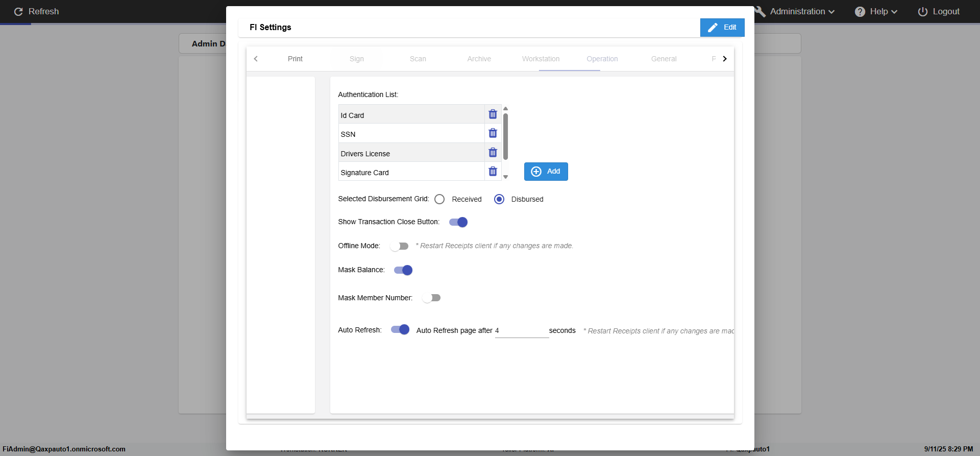Select the Disbursed radio button

click(499, 199)
